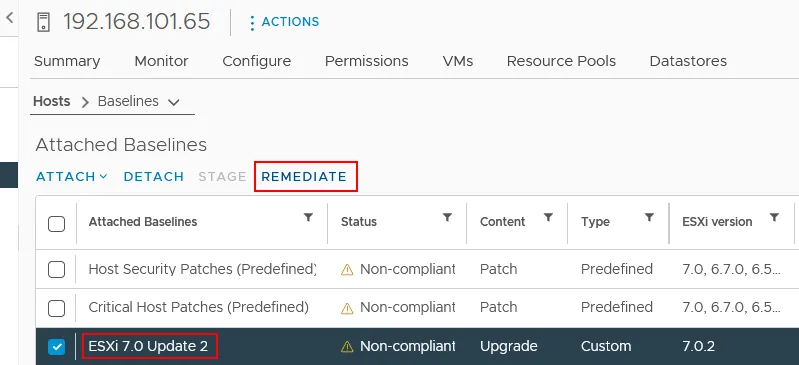Switch to the Monitor tab

pyautogui.click(x=161, y=61)
